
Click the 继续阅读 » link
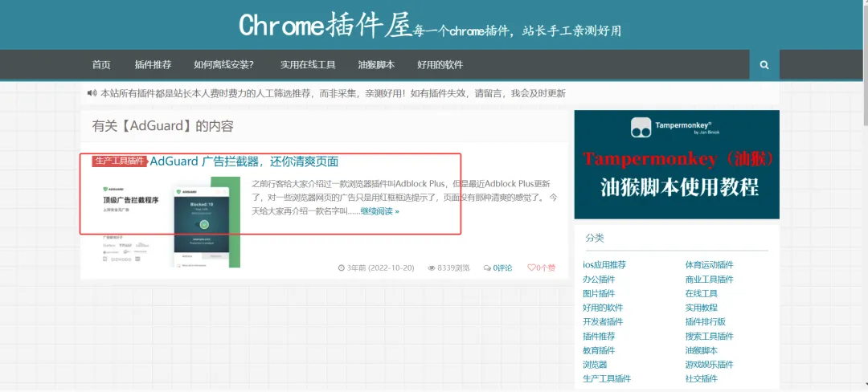(379, 211)
